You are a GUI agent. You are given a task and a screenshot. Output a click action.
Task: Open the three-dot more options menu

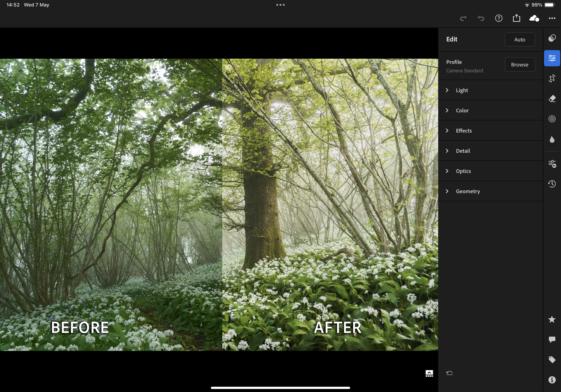[x=552, y=18]
